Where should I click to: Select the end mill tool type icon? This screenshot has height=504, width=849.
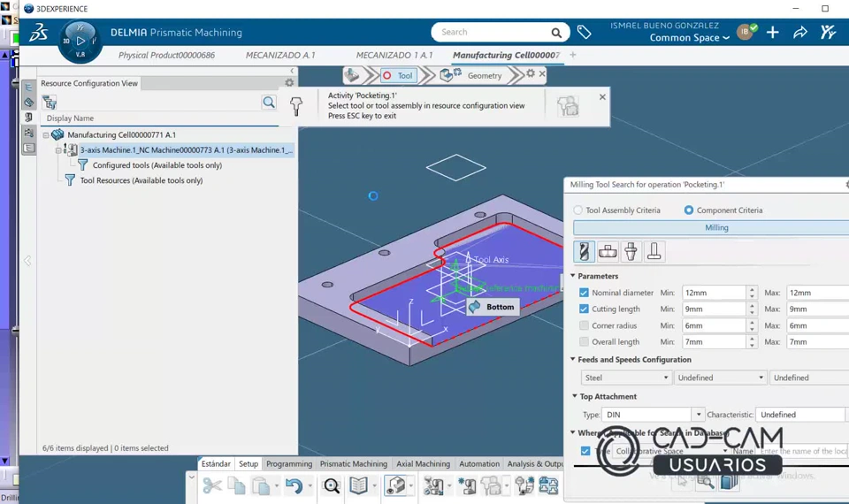point(584,251)
